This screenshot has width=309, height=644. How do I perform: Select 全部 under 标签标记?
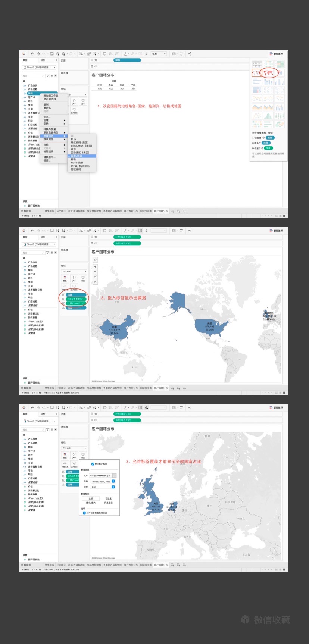tap(91, 498)
